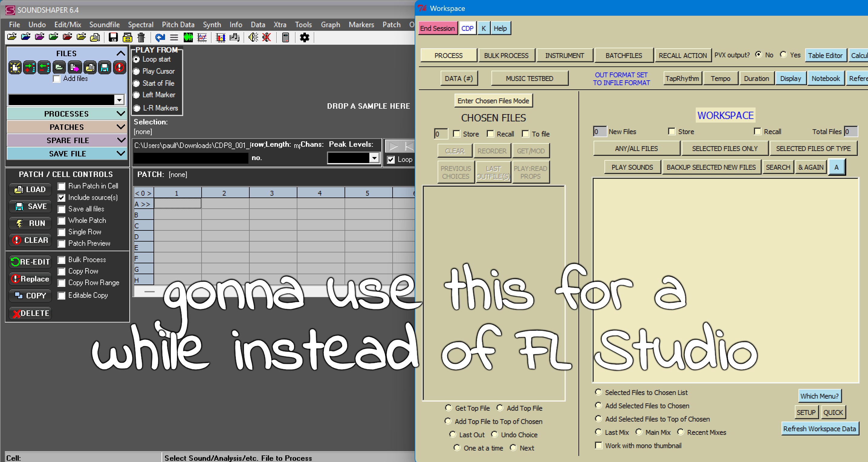Select the green waveform view icon on the toolbar
This screenshot has width=868, height=462.
[188, 37]
